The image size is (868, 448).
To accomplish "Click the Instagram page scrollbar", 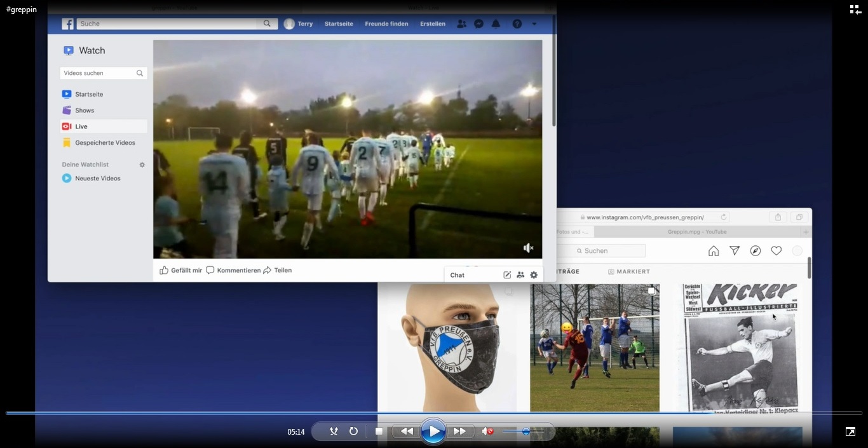I will (809, 268).
